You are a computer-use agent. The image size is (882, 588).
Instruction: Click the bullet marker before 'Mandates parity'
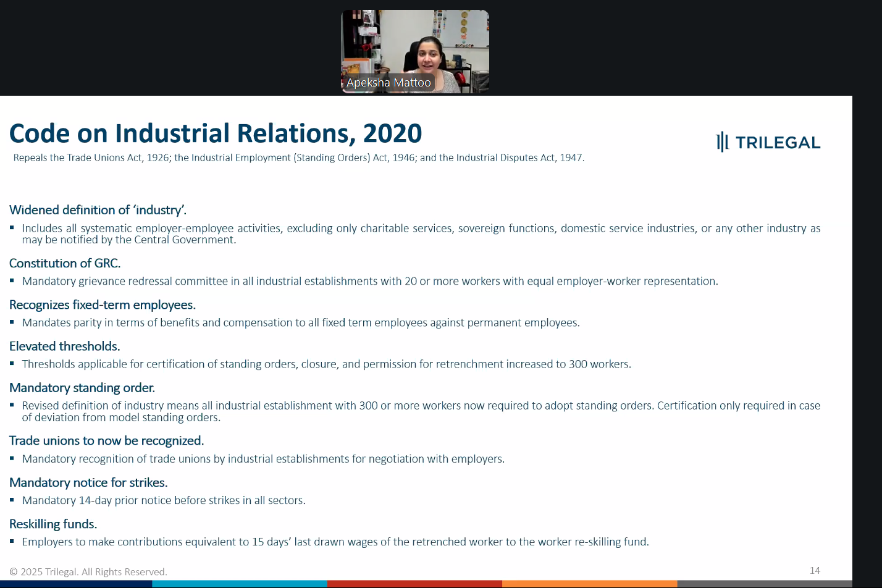[12, 322]
